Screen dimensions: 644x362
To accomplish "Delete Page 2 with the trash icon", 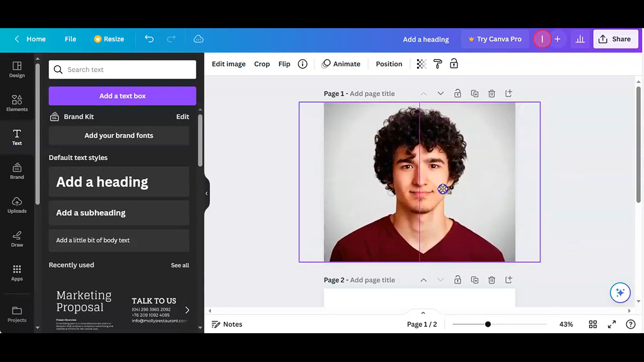I will point(492,280).
